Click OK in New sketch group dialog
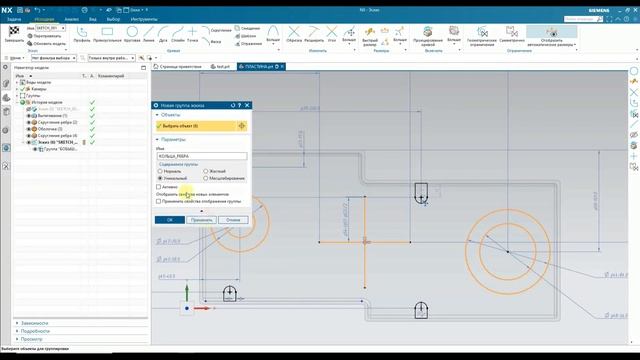 click(170, 220)
